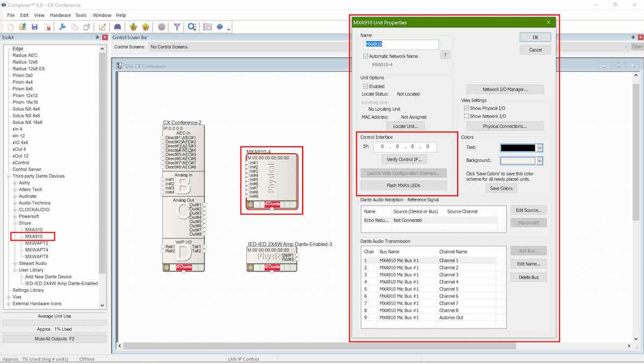Open the Background color dropdown
The image size is (644, 364).
pos(540,161)
